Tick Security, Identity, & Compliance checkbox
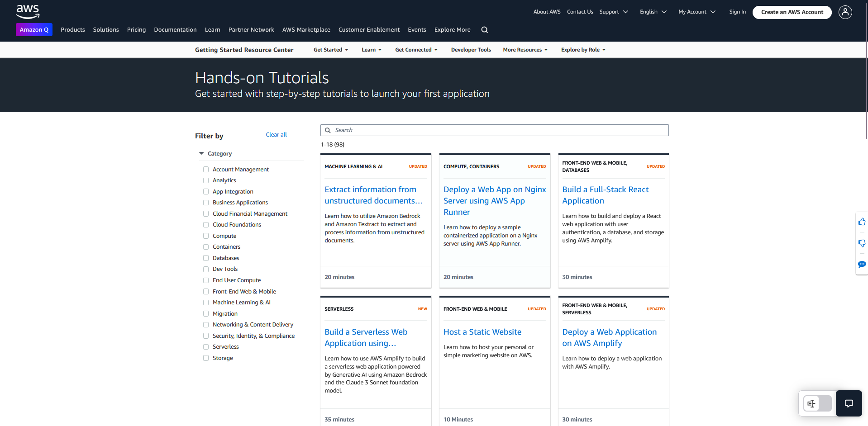This screenshot has height=426, width=868. (206, 336)
